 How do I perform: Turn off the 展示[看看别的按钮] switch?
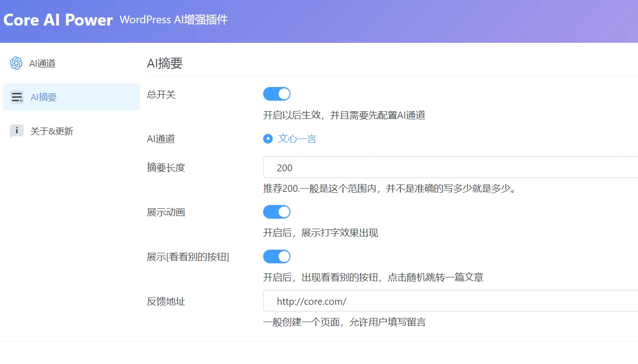pos(277,256)
